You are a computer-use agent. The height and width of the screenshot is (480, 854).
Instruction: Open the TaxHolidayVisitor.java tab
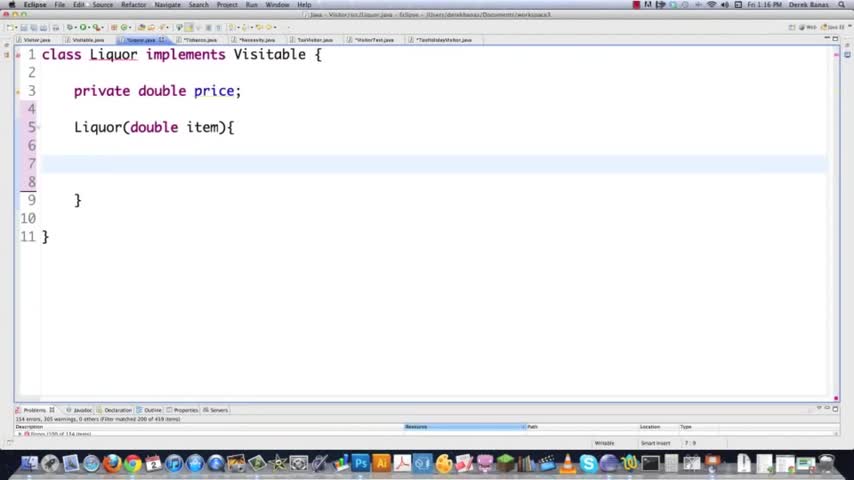tap(443, 40)
